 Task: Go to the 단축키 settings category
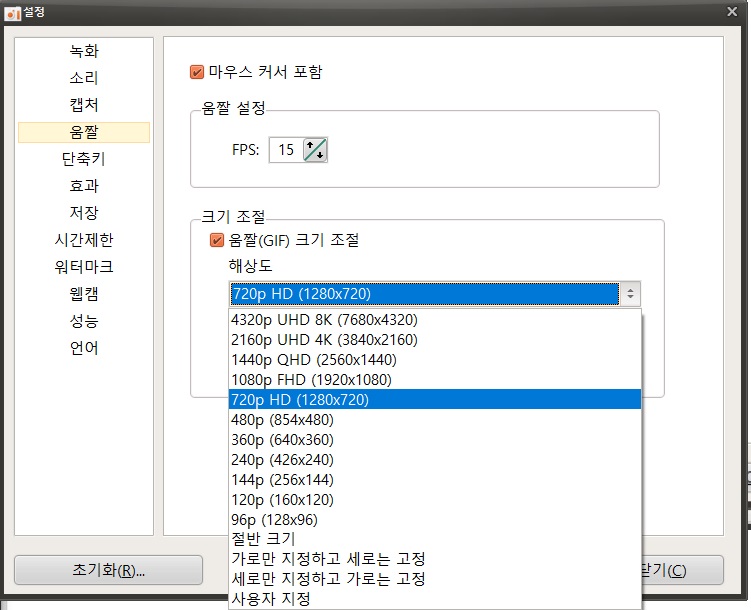tap(84, 159)
